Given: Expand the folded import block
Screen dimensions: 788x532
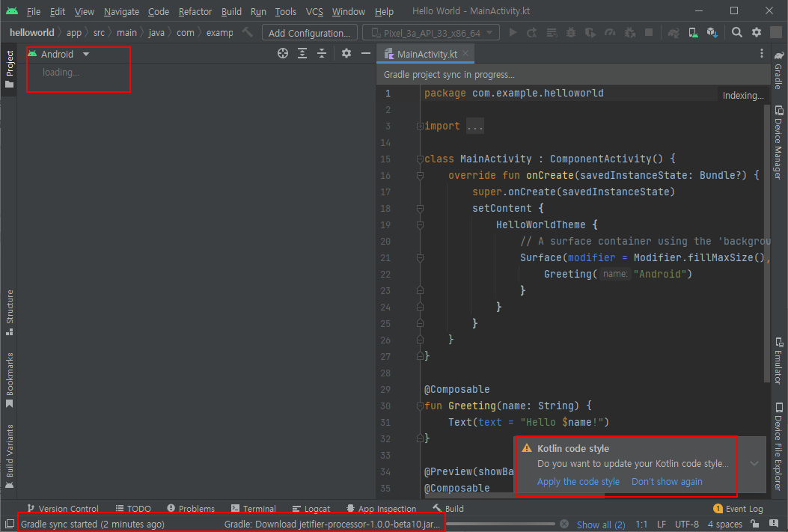Looking at the screenshot, I should click(420, 126).
